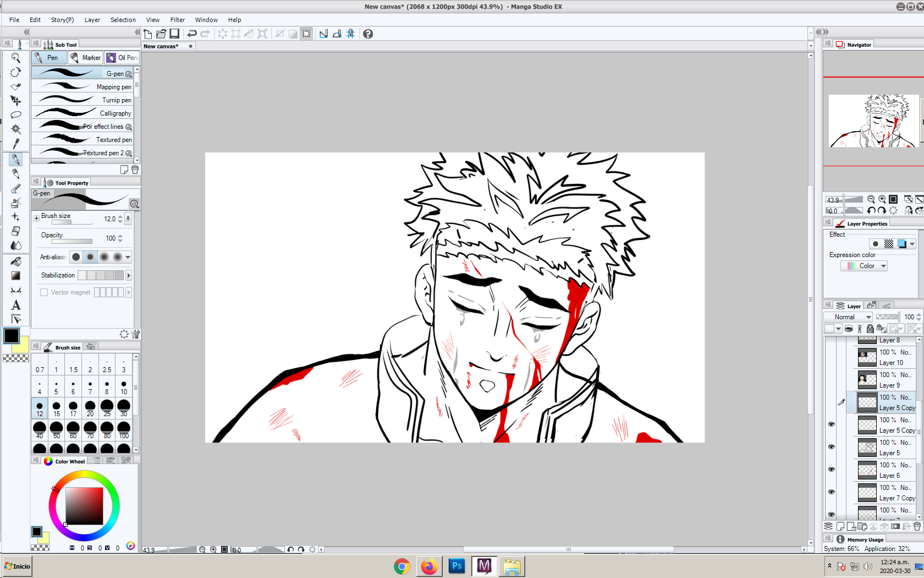Choose the Calligraphy sub tool

82,113
